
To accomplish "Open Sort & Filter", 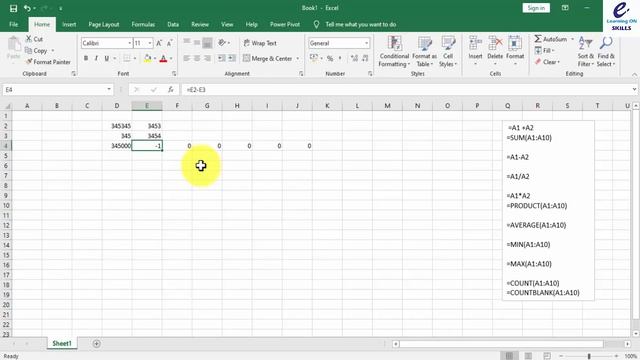I will (586, 52).
